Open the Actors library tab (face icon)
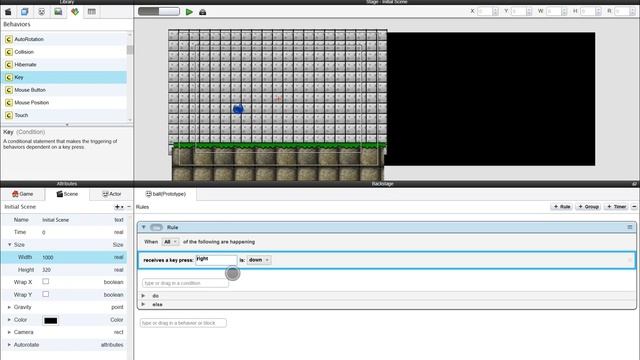The image size is (640, 360). point(42,12)
